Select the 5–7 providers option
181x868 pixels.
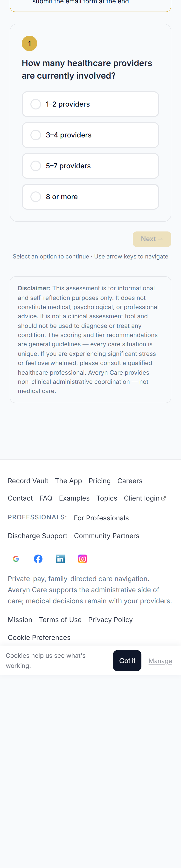pyautogui.click(x=90, y=166)
